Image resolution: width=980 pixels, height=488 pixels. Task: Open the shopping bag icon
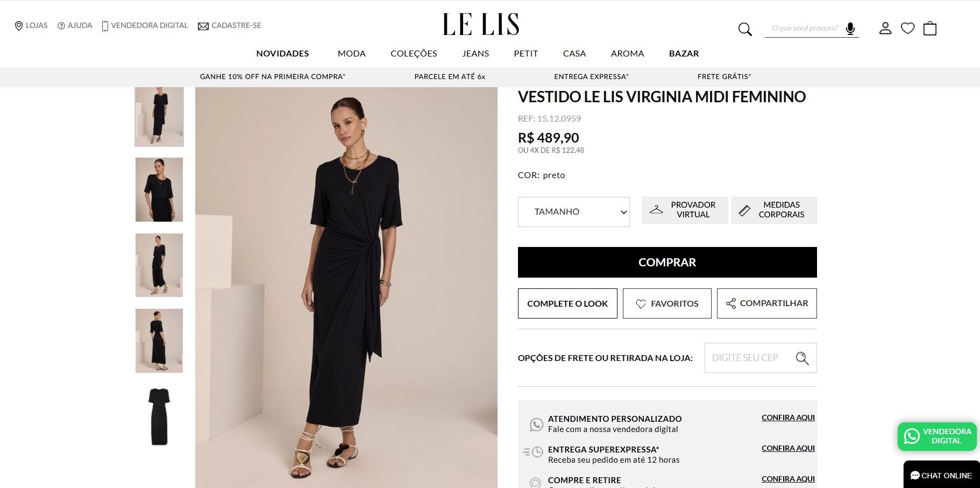click(x=930, y=28)
